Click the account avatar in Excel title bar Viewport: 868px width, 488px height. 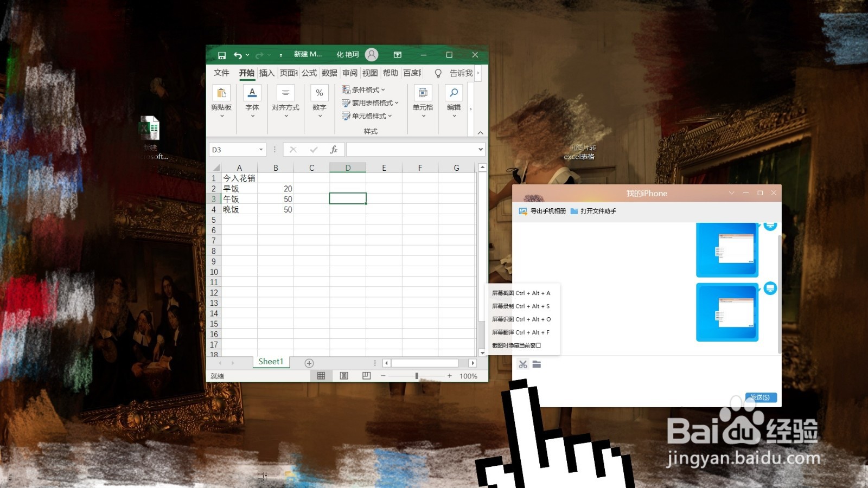(372, 55)
